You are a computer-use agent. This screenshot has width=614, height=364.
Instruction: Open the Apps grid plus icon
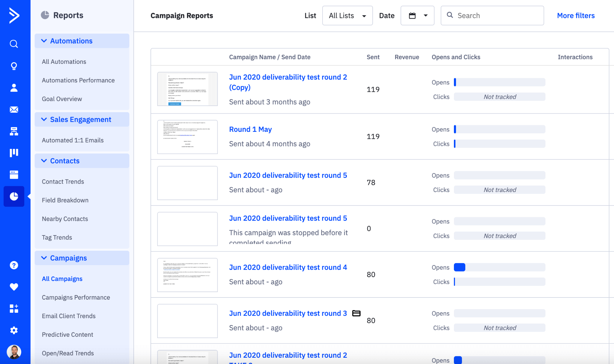[14, 309]
